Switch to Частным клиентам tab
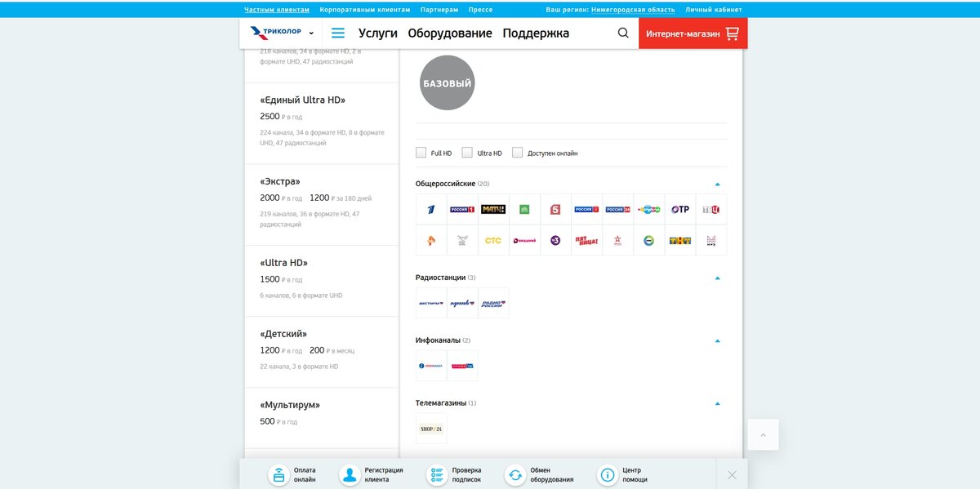 click(x=277, y=10)
